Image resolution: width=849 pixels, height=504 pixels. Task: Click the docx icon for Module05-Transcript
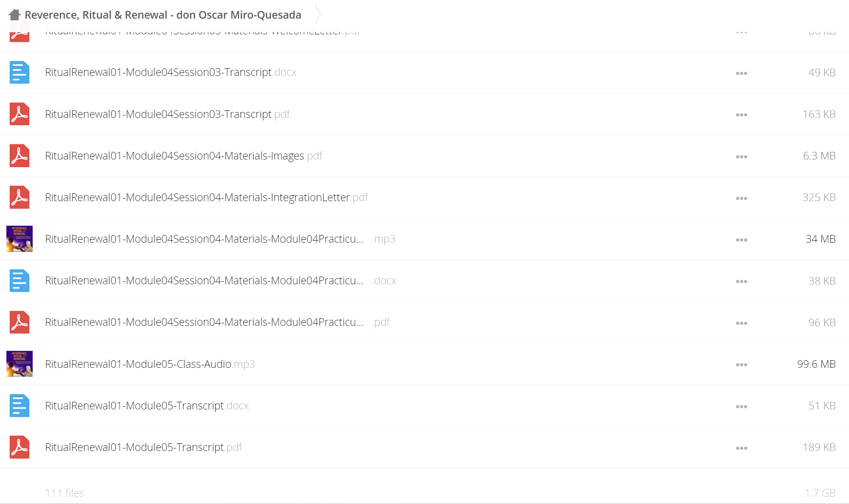[x=20, y=406]
